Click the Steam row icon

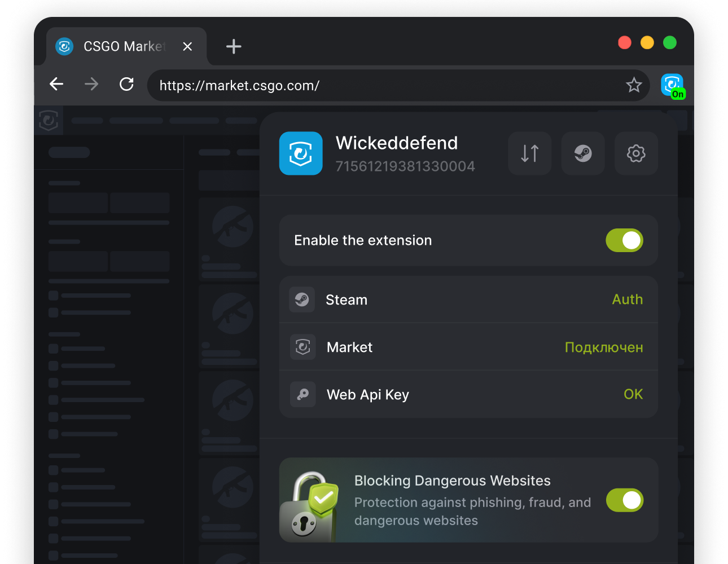coord(302,299)
